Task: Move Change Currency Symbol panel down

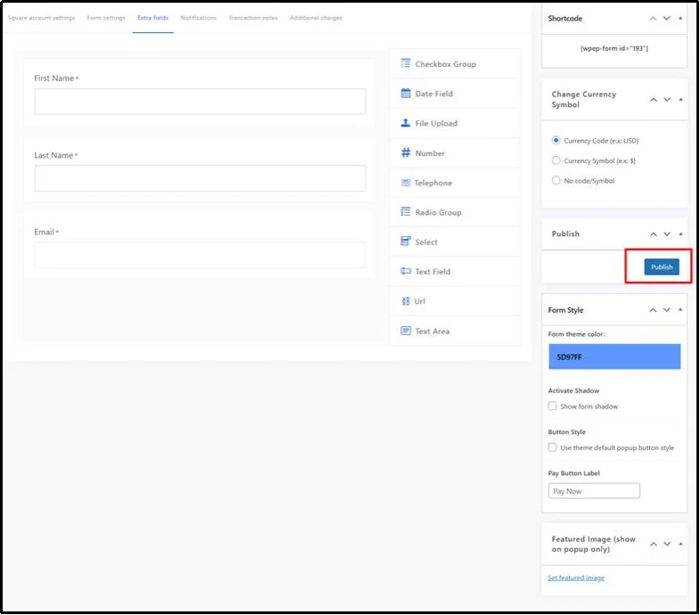Action: tap(667, 100)
